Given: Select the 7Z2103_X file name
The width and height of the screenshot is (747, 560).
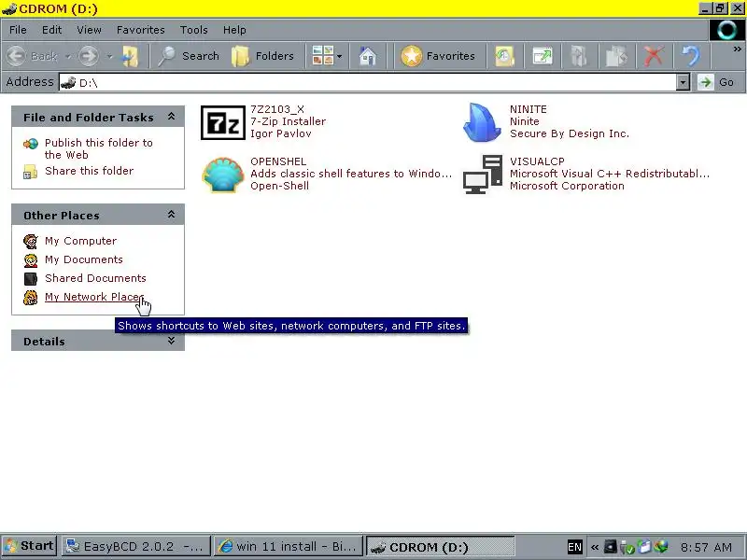Looking at the screenshot, I should click(277, 109).
